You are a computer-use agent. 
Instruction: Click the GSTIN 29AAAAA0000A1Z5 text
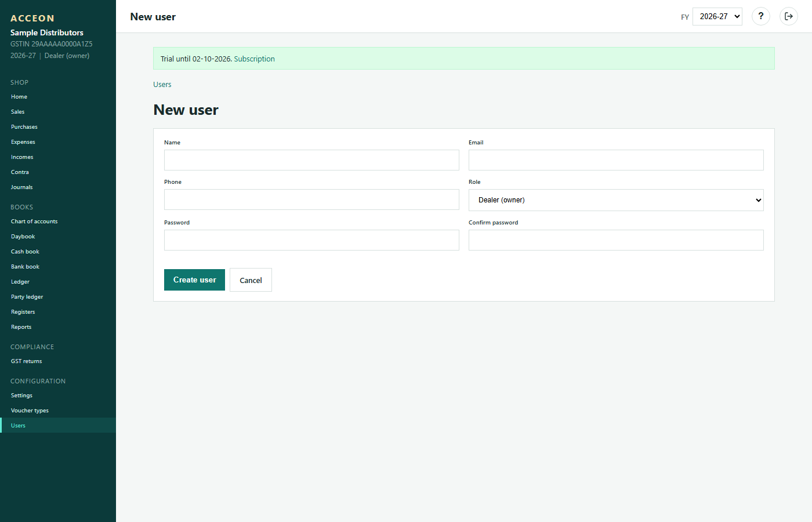tap(52, 44)
